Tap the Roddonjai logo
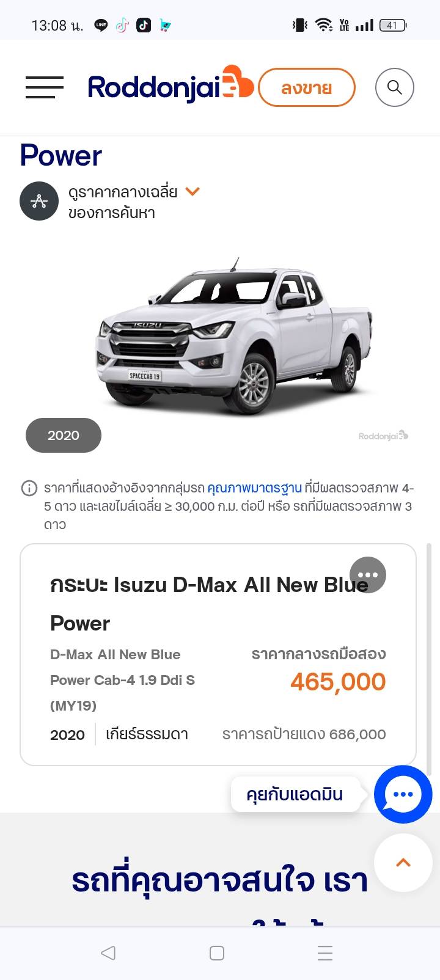The height and width of the screenshot is (980, 440). pos(170,85)
